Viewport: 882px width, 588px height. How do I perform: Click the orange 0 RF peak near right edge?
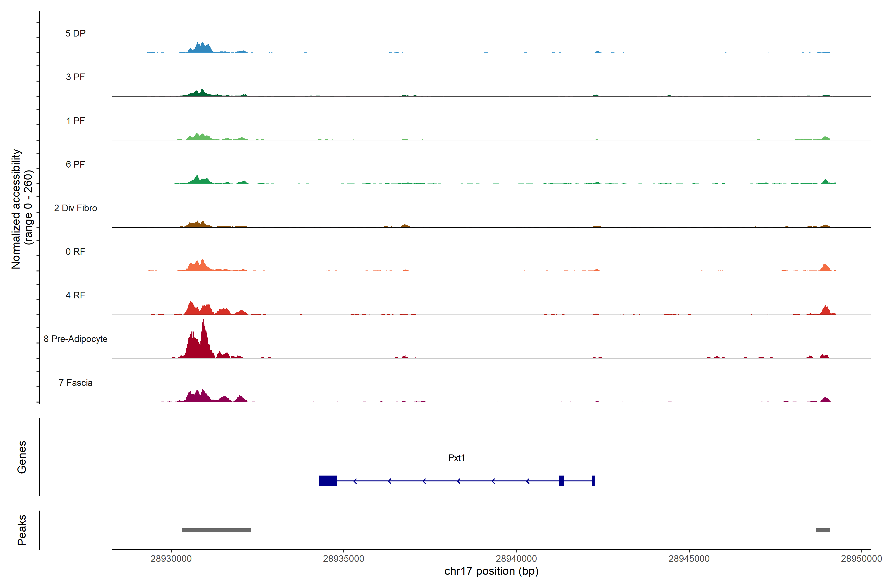tap(825, 268)
